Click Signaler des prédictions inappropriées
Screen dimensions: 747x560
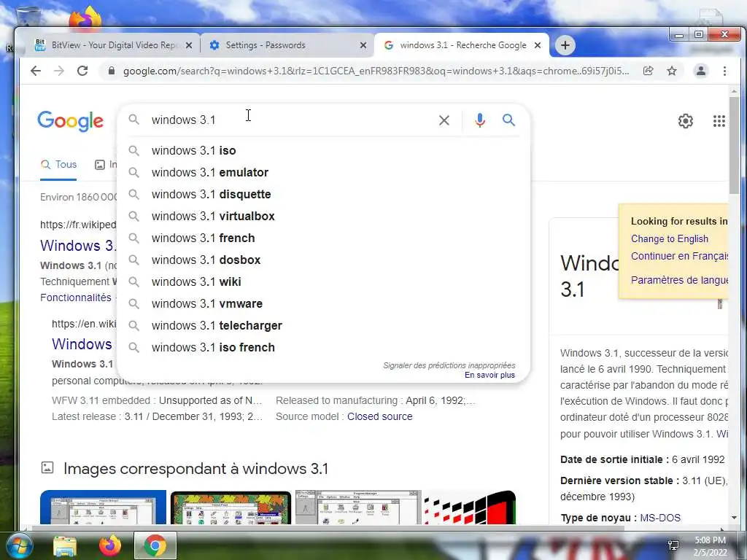449,365
